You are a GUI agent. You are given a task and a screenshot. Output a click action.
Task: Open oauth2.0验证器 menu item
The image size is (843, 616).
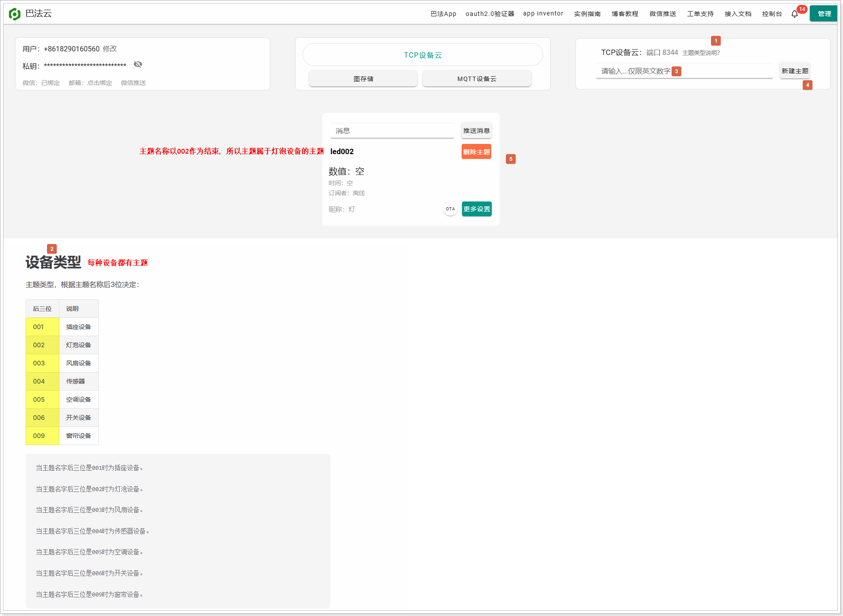point(490,14)
